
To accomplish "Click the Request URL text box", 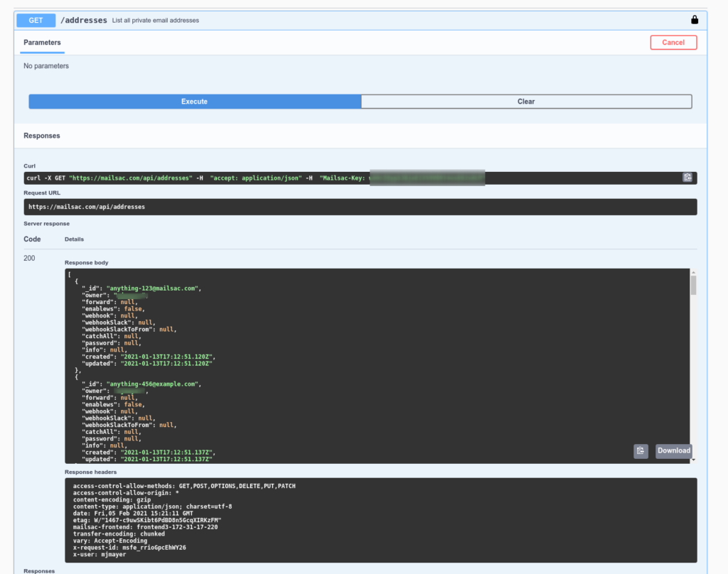I will (360, 207).
